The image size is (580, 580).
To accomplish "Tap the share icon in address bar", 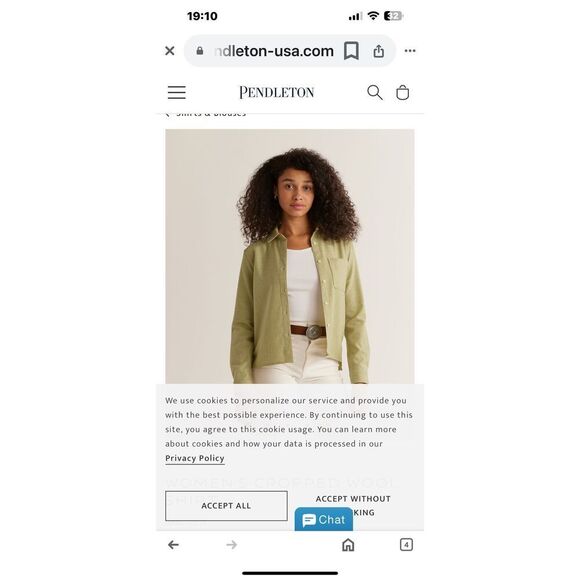I will pos(378,51).
